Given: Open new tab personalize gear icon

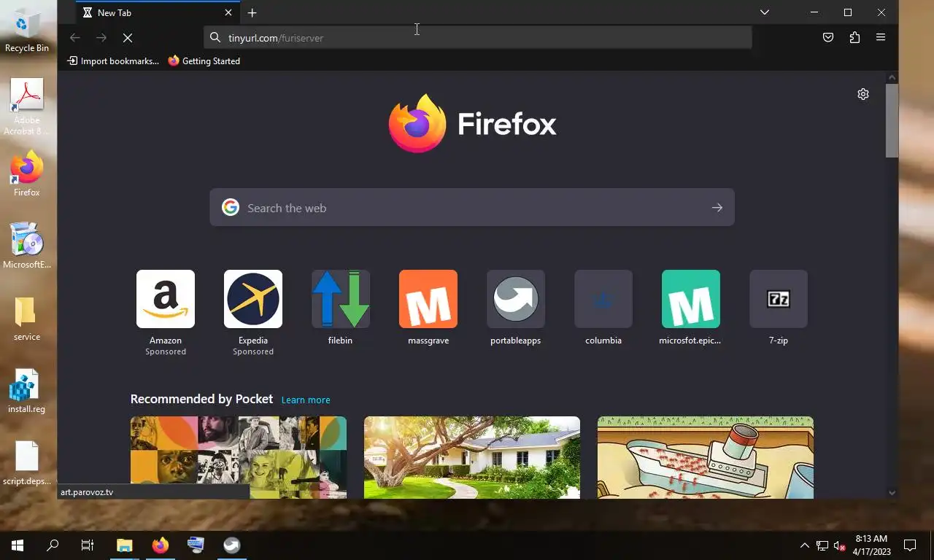Looking at the screenshot, I should pyautogui.click(x=863, y=94).
